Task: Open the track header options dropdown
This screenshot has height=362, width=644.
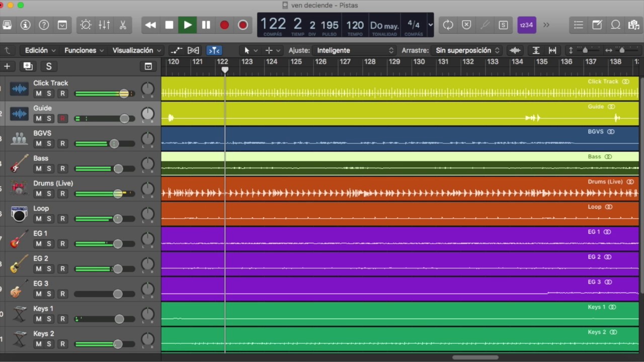Action: click(148, 66)
